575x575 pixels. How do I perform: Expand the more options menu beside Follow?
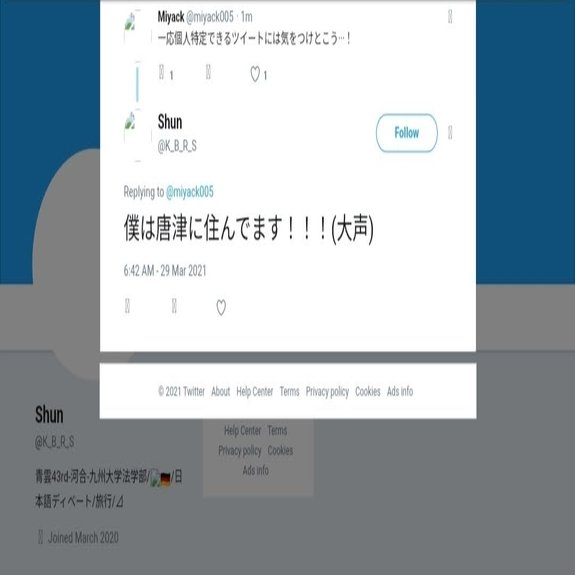(x=450, y=133)
